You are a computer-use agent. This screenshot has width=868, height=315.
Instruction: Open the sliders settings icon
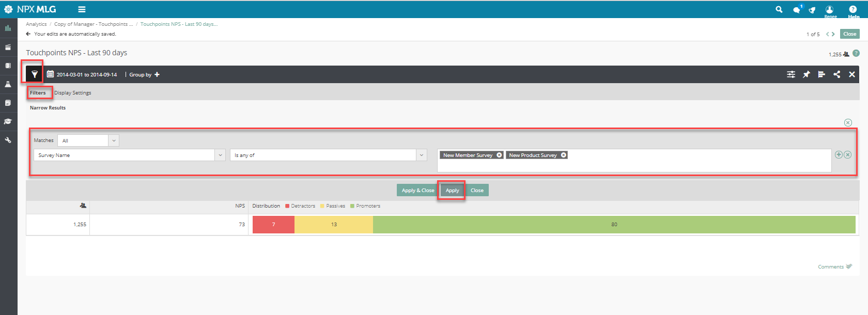pyautogui.click(x=791, y=74)
